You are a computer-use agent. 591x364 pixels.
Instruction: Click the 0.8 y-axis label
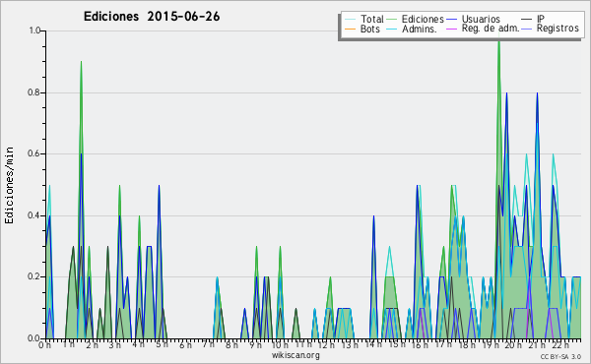coord(34,92)
